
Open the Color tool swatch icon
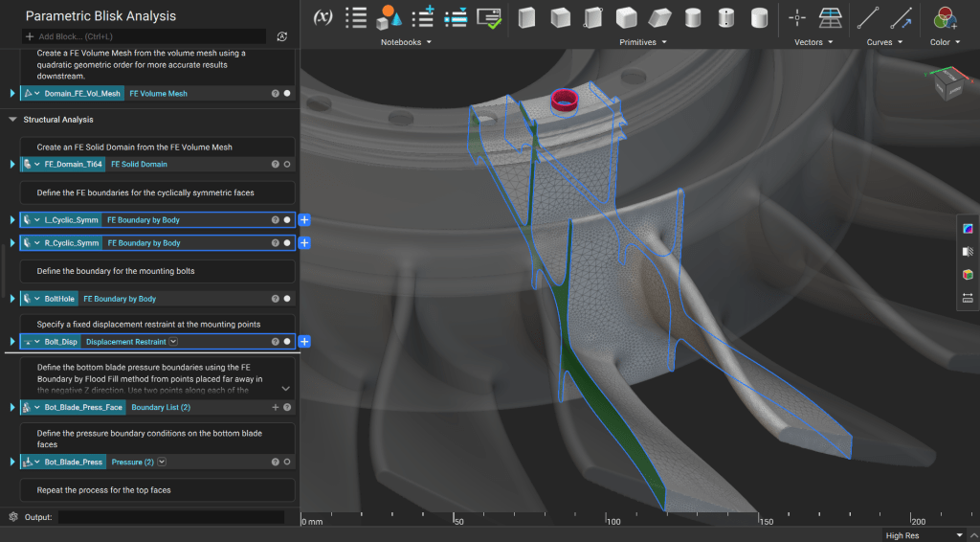[x=945, y=17]
